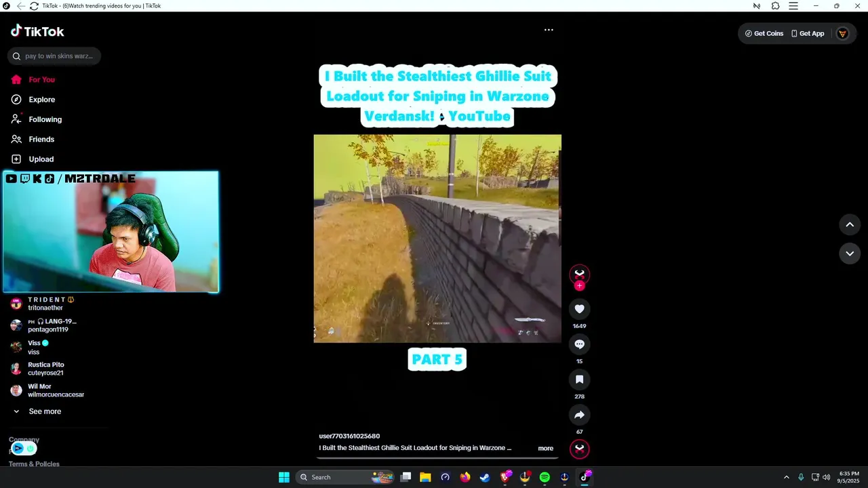Open volume control in system tray
Image resolution: width=868 pixels, height=488 pixels.
(826, 477)
